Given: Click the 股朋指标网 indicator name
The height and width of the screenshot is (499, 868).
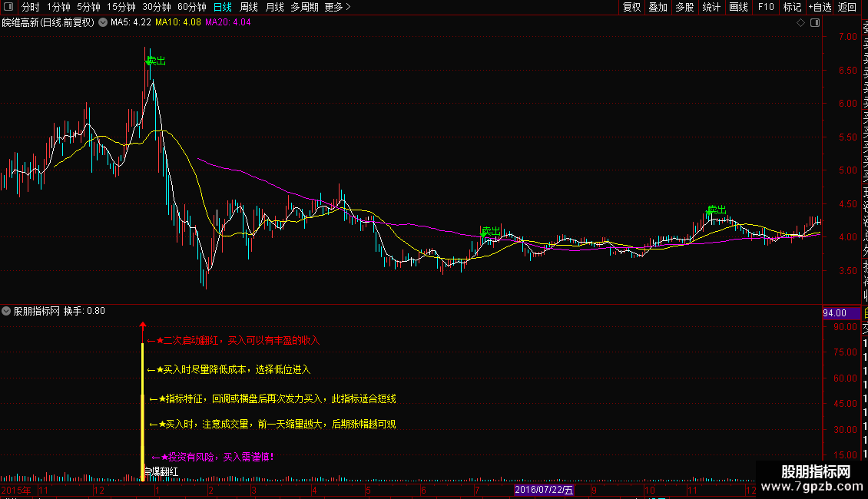Looking at the screenshot, I should pyautogui.click(x=37, y=311).
